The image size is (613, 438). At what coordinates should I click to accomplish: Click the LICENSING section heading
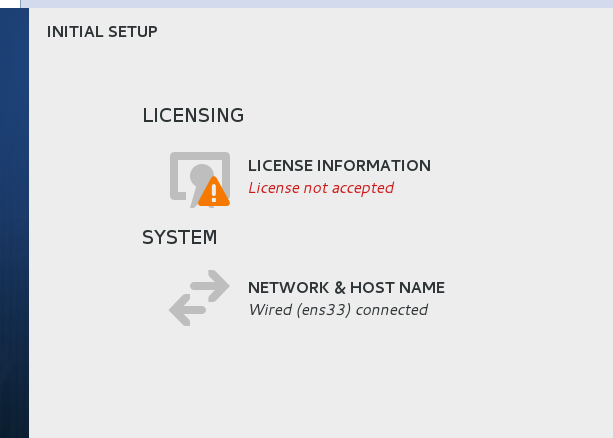pyautogui.click(x=193, y=115)
